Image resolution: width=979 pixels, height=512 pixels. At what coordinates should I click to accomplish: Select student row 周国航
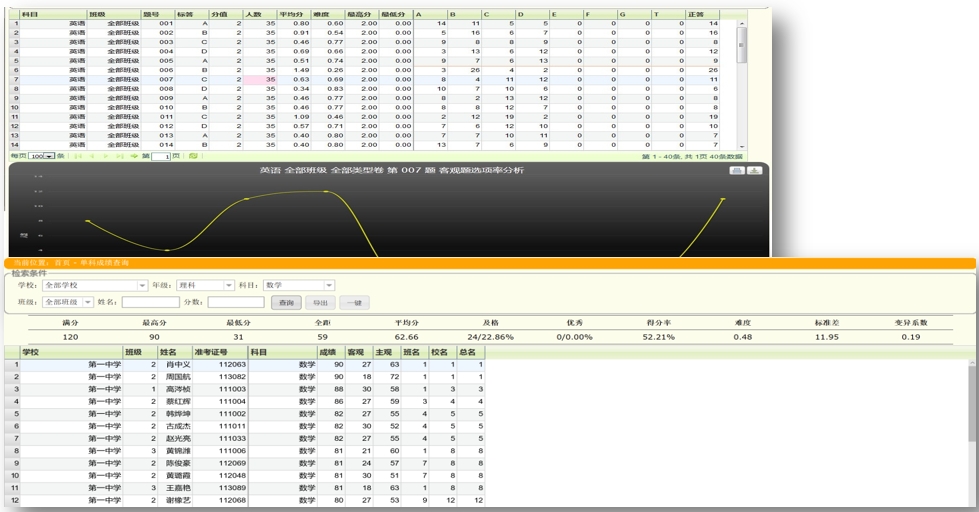click(x=245, y=377)
